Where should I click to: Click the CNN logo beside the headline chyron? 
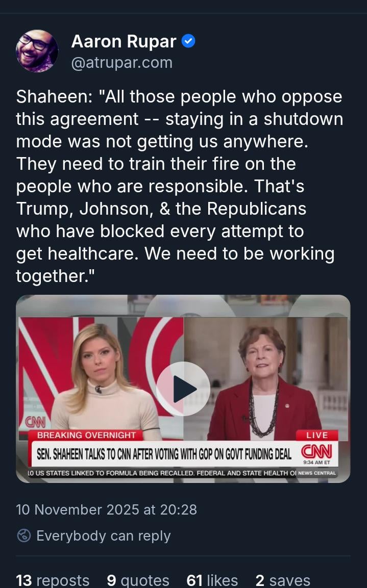click(316, 451)
